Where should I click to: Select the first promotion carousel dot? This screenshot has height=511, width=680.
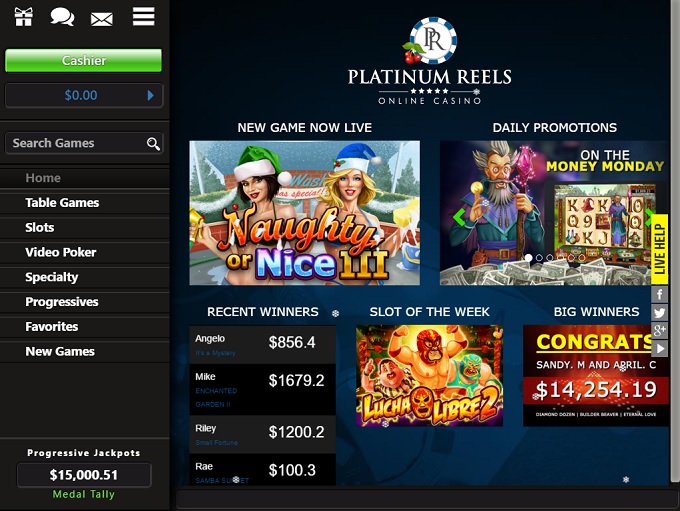click(529, 257)
